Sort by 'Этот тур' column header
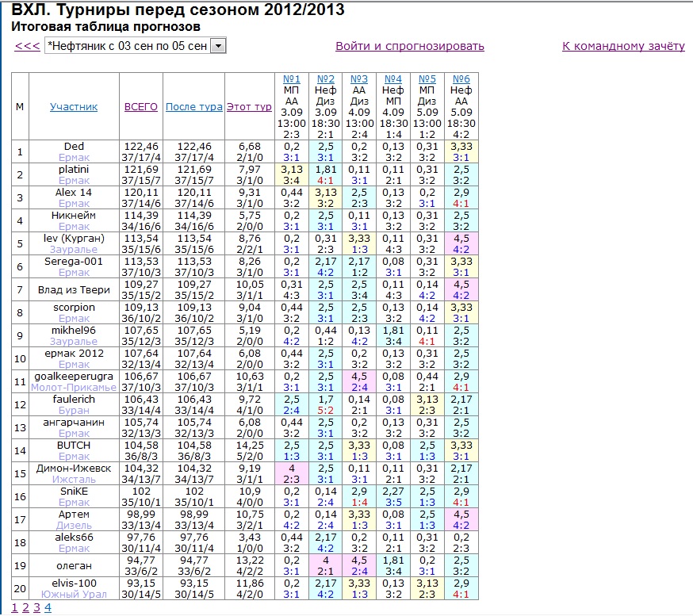 click(x=249, y=107)
